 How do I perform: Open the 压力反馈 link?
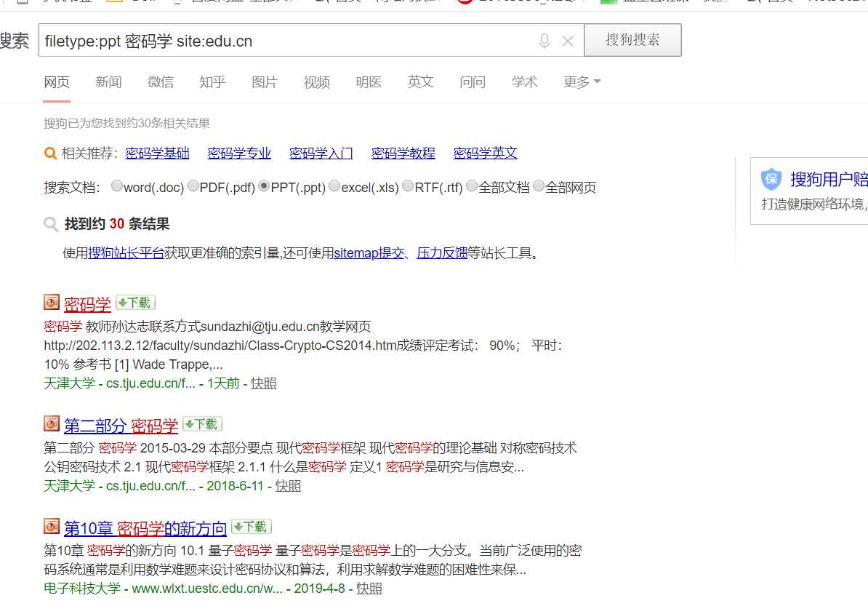[x=442, y=253]
